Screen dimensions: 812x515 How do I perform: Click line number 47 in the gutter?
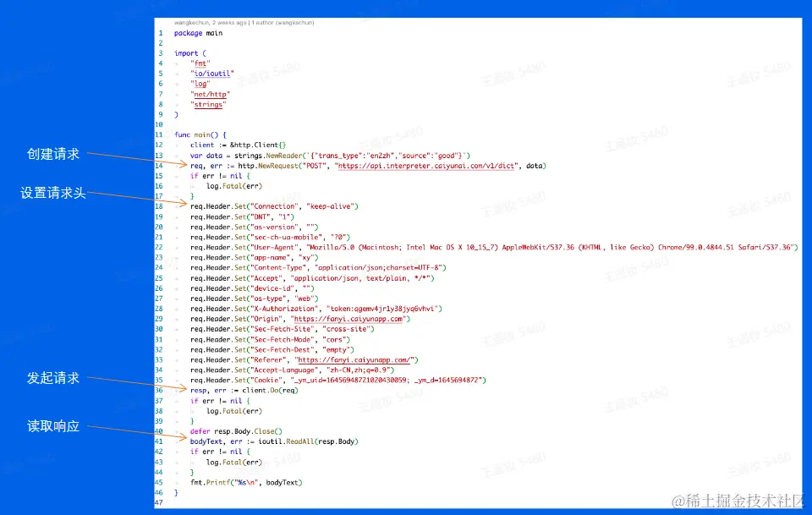[159, 502]
